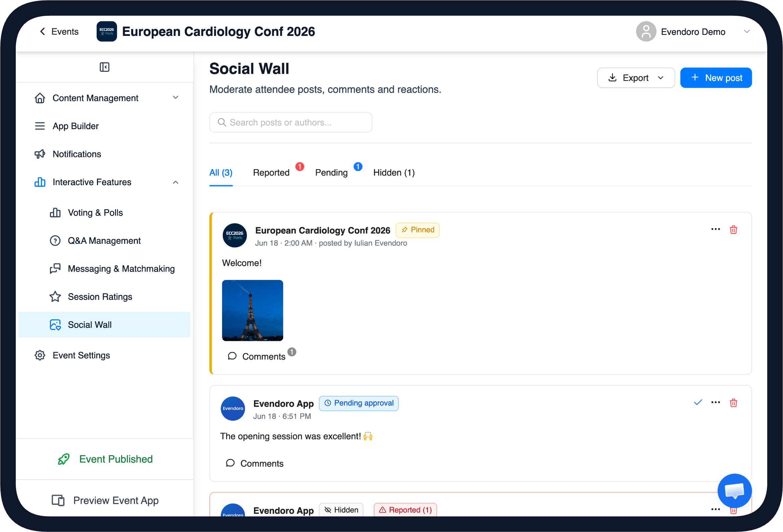This screenshot has height=532, width=783.
Task: Collapse the sidebar panel icon
Action: [104, 67]
